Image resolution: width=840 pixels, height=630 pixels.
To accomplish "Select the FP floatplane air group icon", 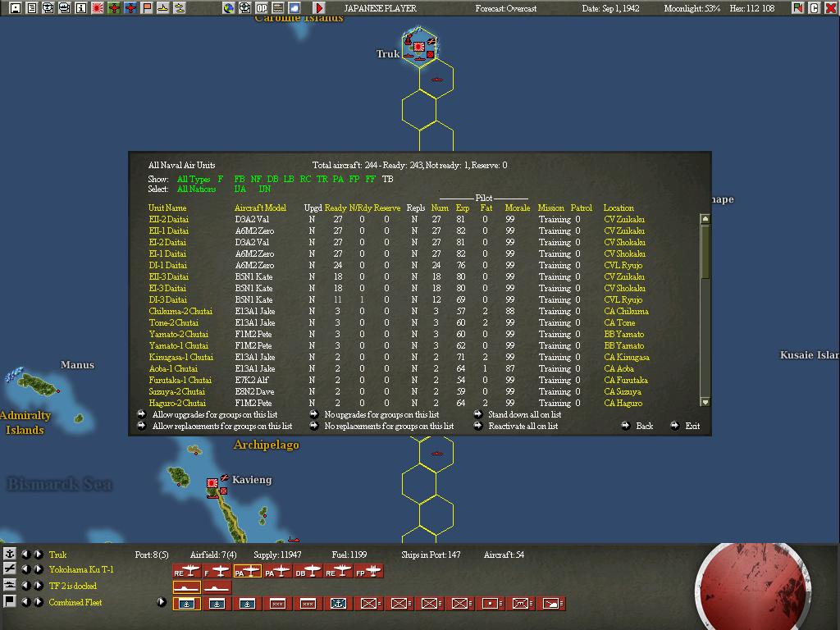I will (368, 572).
